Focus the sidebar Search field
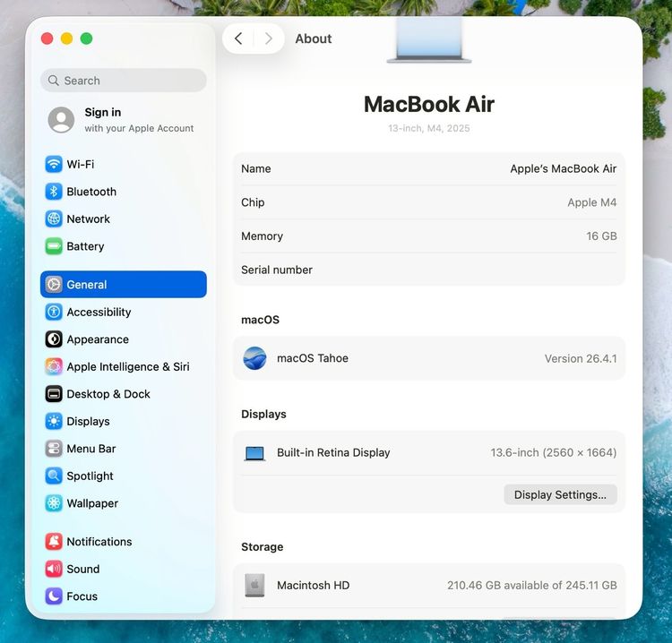The height and width of the screenshot is (643, 672). coord(124,81)
